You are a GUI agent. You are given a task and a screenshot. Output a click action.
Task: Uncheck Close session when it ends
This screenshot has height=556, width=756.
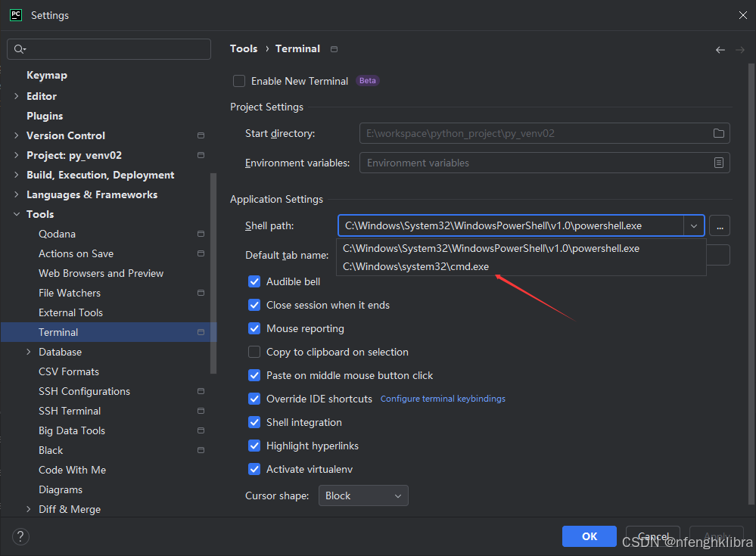(x=254, y=305)
